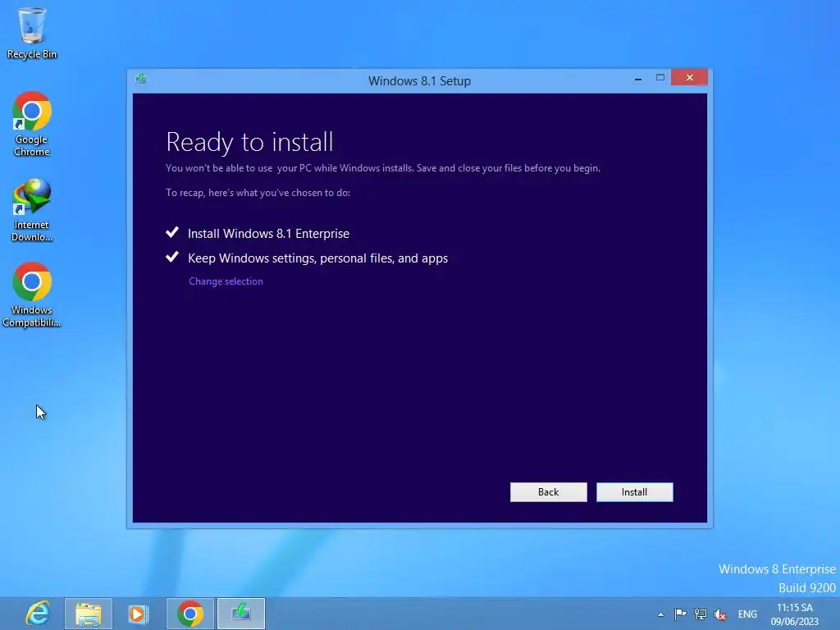Screen dimensions: 840x630
Task: Launch Internet Explorer from the taskbar
Action: (x=38, y=614)
